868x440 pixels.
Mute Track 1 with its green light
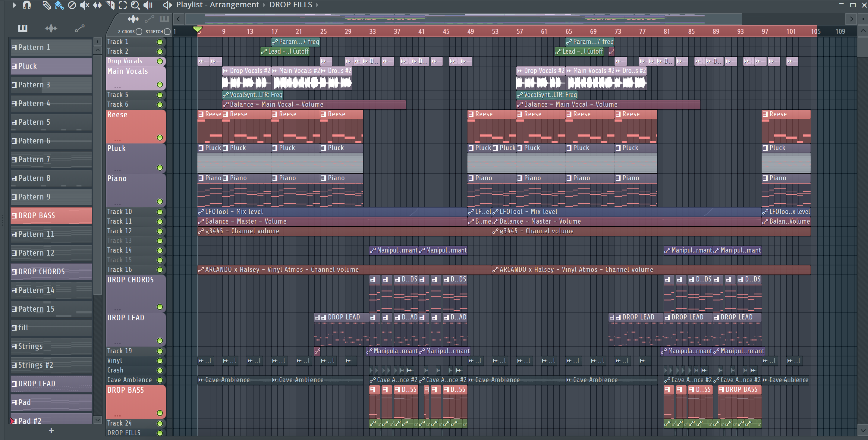click(x=160, y=42)
